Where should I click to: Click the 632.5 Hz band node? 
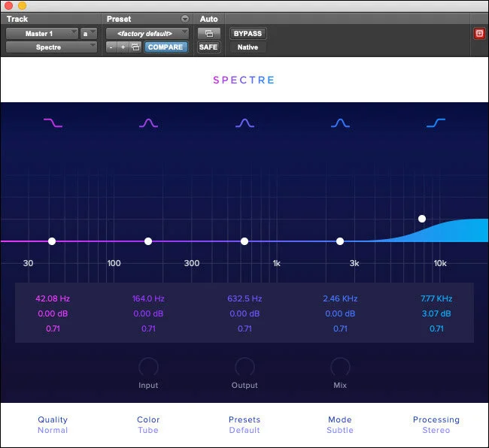pyautogui.click(x=244, y=241)
